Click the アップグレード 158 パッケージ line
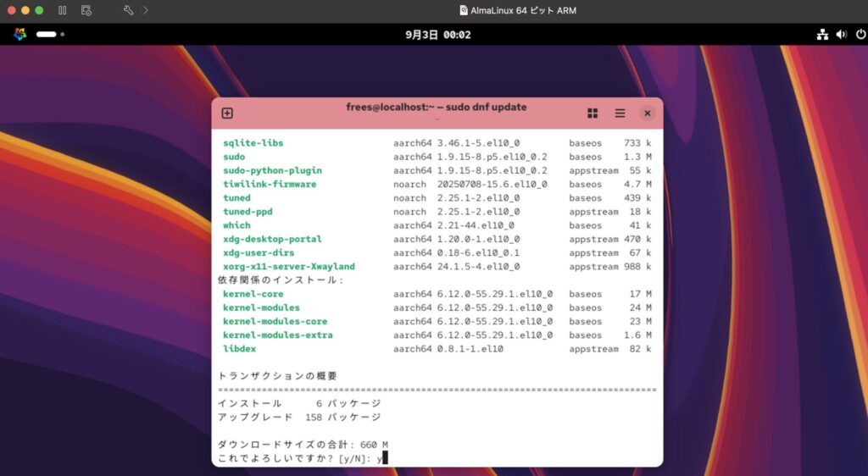The width and height of the screenshot is (868, 476). (299, 417)
